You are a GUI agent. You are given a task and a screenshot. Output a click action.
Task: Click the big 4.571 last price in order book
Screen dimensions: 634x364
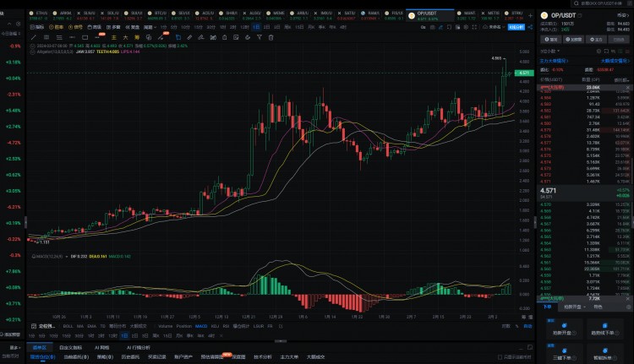[548, 191]
